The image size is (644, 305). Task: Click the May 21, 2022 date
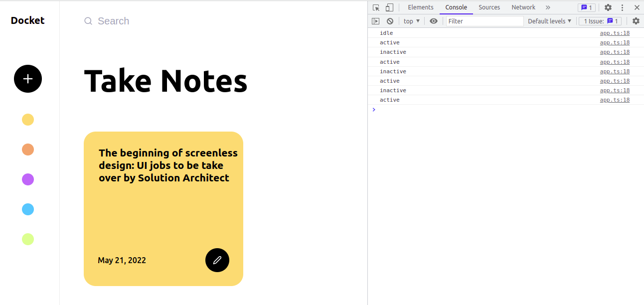point(122,260)
